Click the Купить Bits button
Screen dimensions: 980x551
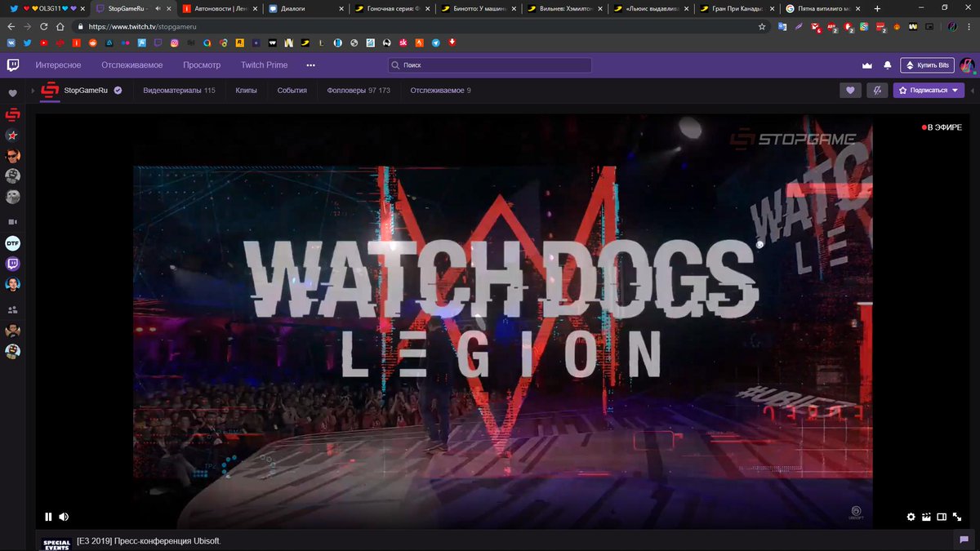click(927, 65)
